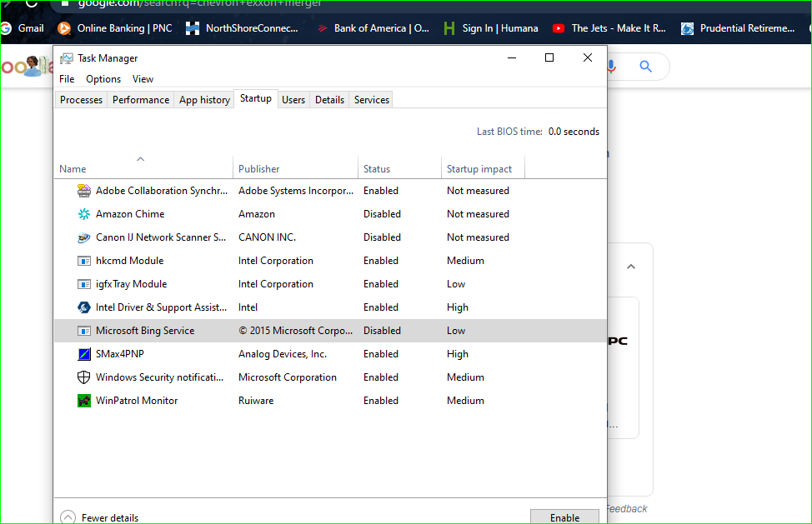Screen dimensions: 812x524
Task: Switch to the Performance tab
Action: pos(141,100)
